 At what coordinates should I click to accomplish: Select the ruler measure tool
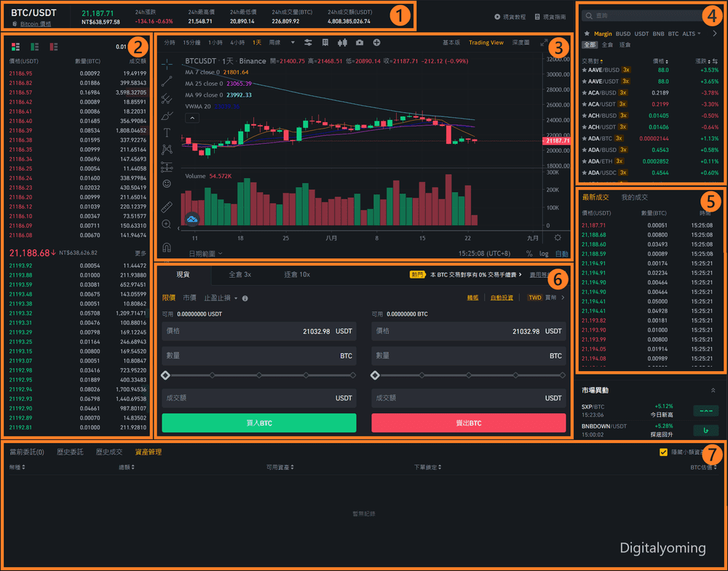tap(167, 207)
